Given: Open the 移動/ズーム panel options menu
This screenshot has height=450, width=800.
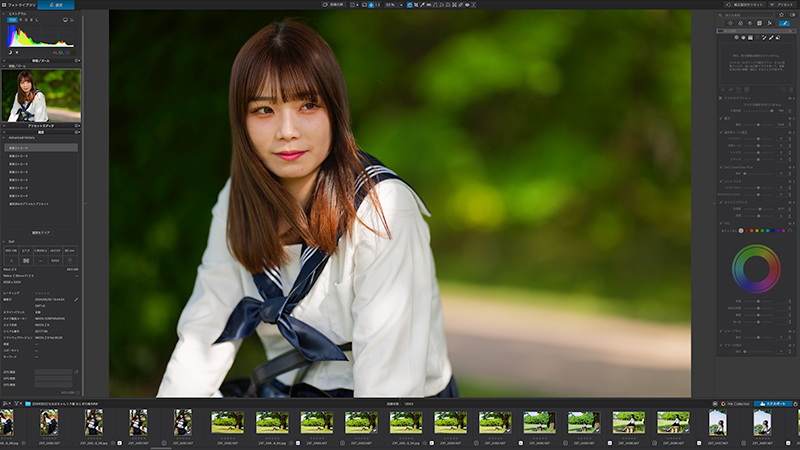Looking at the screenshot, I should [77, 60].
